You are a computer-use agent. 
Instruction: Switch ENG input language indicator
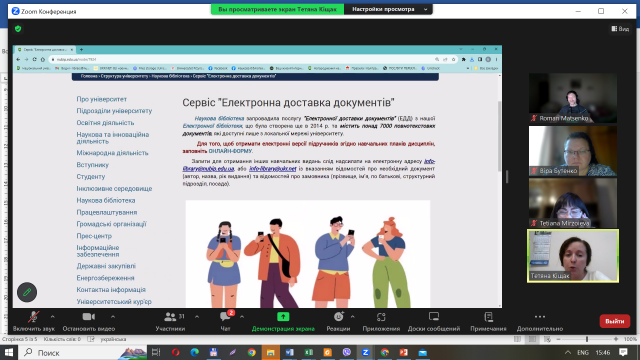coord(583,352)
